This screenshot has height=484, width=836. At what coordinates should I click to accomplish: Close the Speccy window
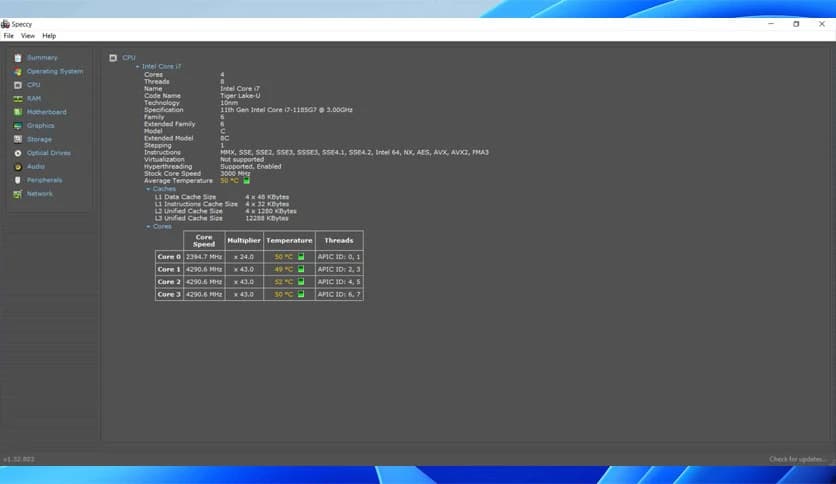click(822, 24)
